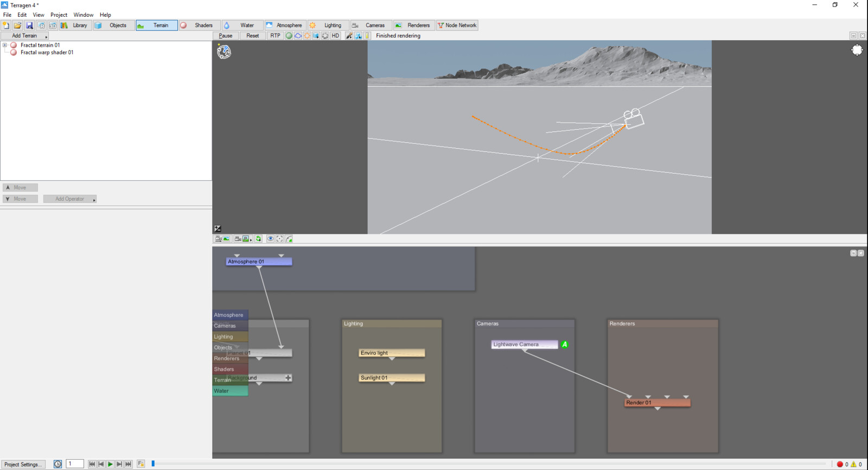The height and width of the screenshot is (470, 868).
Task: Switch to the Objects layout
Action: [x=113, y=25]
